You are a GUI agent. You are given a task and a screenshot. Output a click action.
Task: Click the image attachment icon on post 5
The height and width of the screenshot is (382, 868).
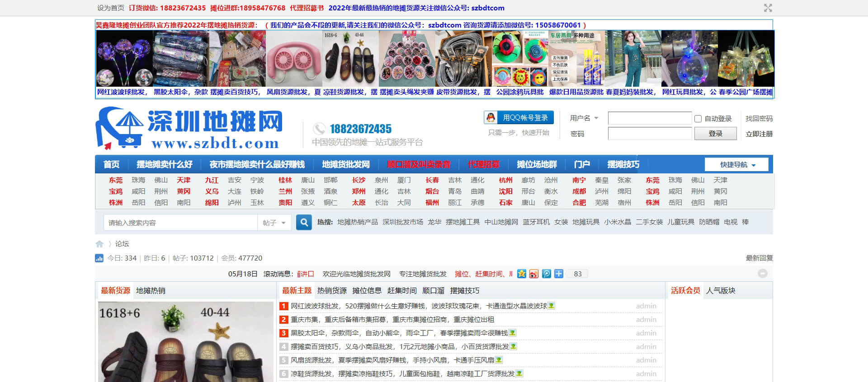[499, 360]
